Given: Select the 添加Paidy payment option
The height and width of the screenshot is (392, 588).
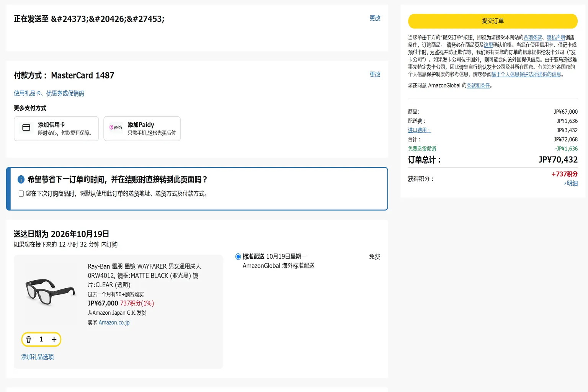Looking at the screenshot, I should point(142,129).
